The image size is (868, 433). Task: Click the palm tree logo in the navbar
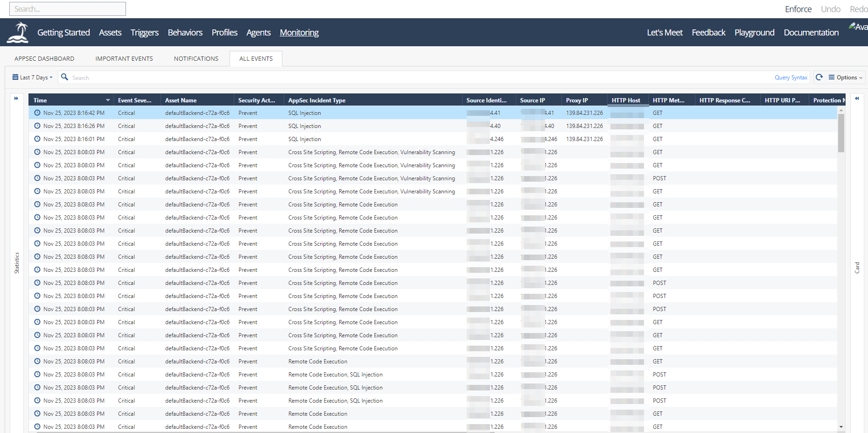click(x=17, y=32)
